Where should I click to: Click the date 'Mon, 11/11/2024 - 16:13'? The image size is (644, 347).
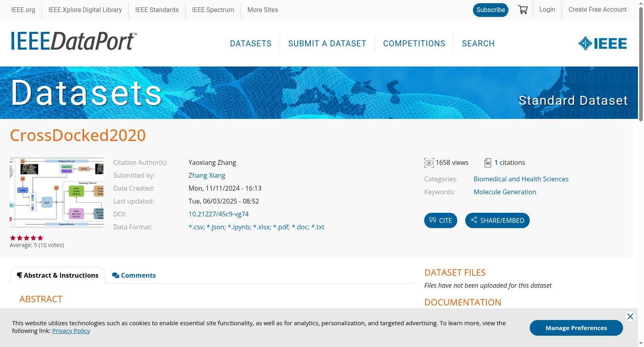(225, 188)
